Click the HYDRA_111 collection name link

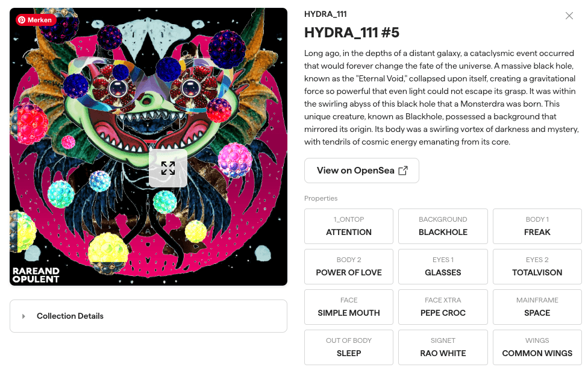325,14
